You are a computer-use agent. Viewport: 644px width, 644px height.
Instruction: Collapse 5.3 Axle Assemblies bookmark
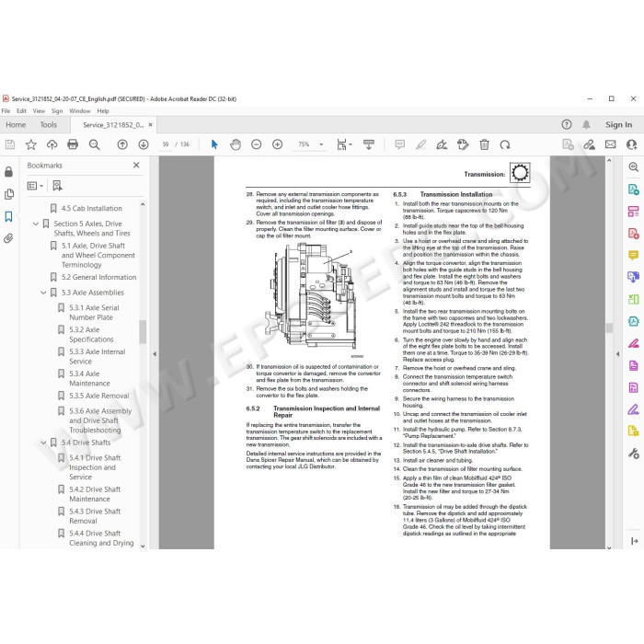coord(43,293)
